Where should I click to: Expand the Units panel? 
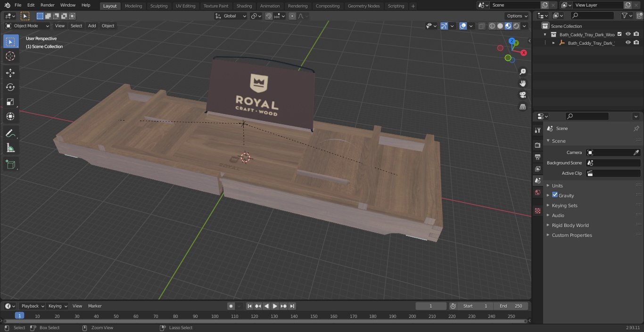(x=557, y=186)
